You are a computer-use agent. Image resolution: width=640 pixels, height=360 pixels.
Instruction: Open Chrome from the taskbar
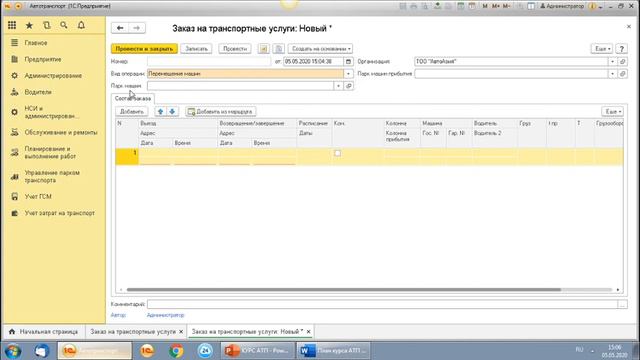point(176,351)
